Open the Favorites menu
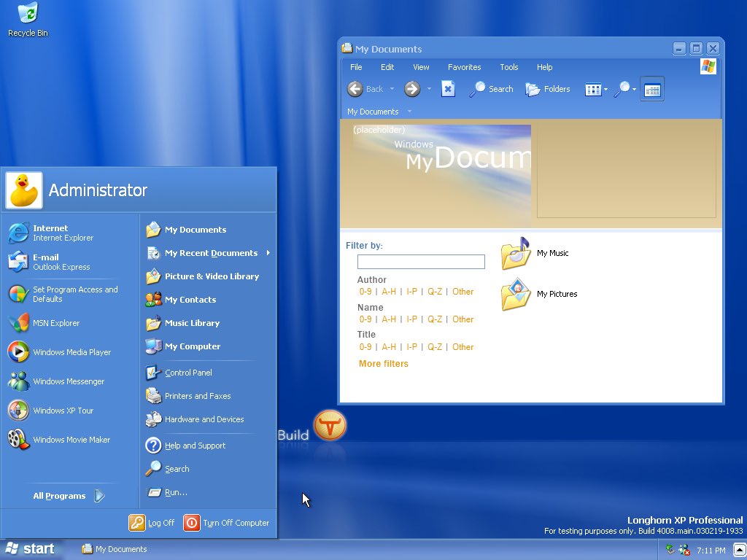Image resolution: width=747 pixels, height=560 pixels. pos(465,67)
